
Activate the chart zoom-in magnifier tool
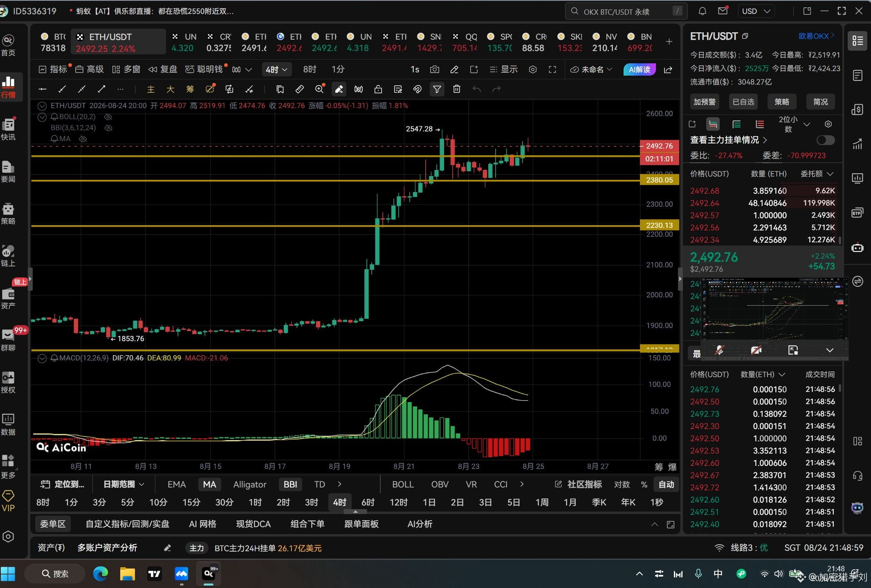tap(319, 89)
